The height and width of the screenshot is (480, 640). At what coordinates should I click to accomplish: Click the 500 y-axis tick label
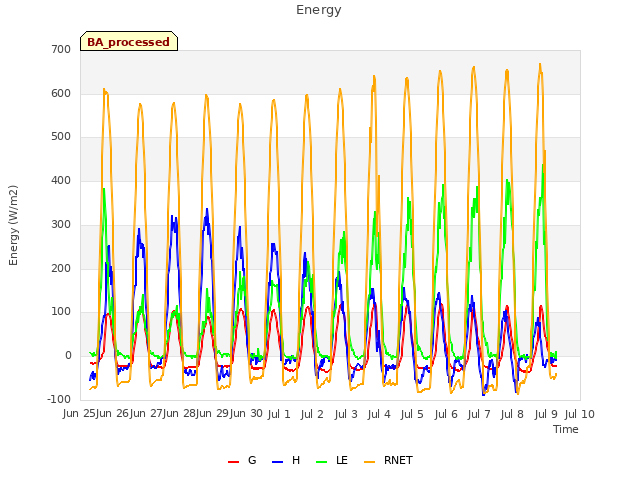(61, 137)
